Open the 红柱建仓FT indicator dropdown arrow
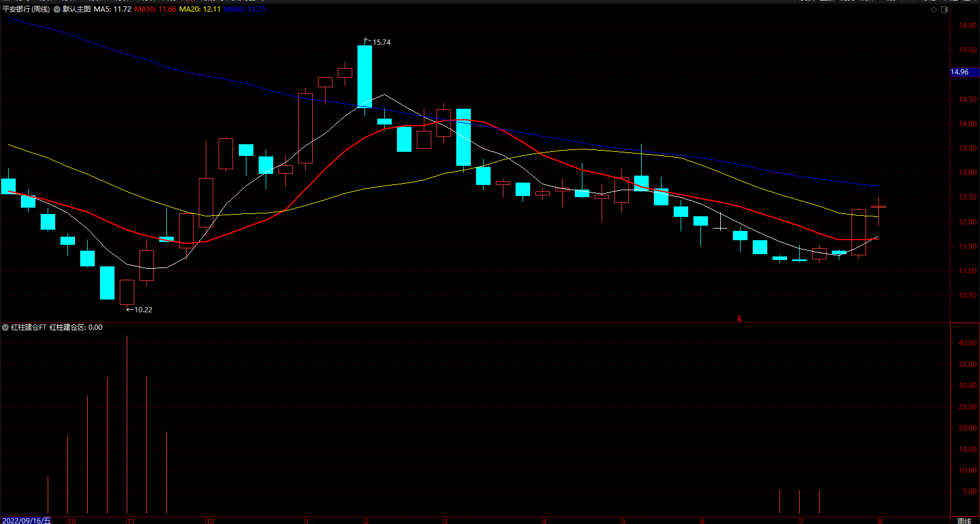Screen dimensions: 980x524 [5, 327]
